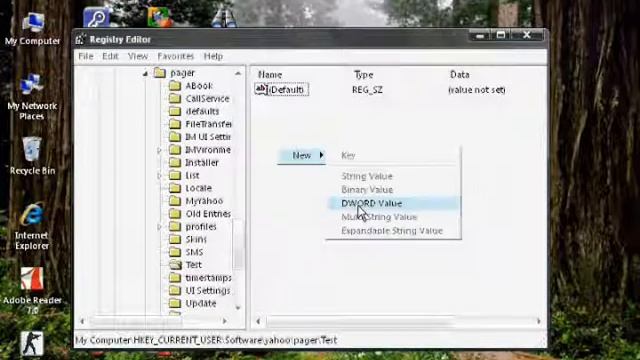
Task: Select the UI Settings registry key
Action: 208,291
